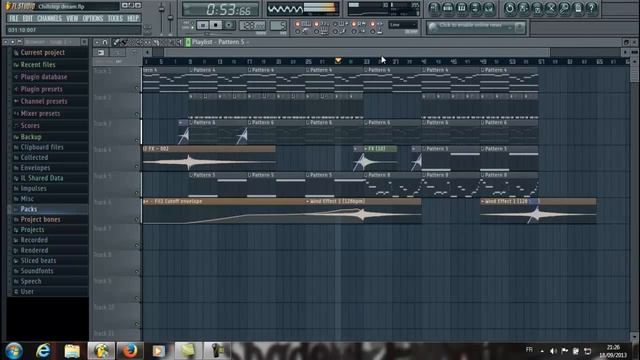Click the save project shortcut icon
Screen dimensions: 640x360
tap(523, 8)
